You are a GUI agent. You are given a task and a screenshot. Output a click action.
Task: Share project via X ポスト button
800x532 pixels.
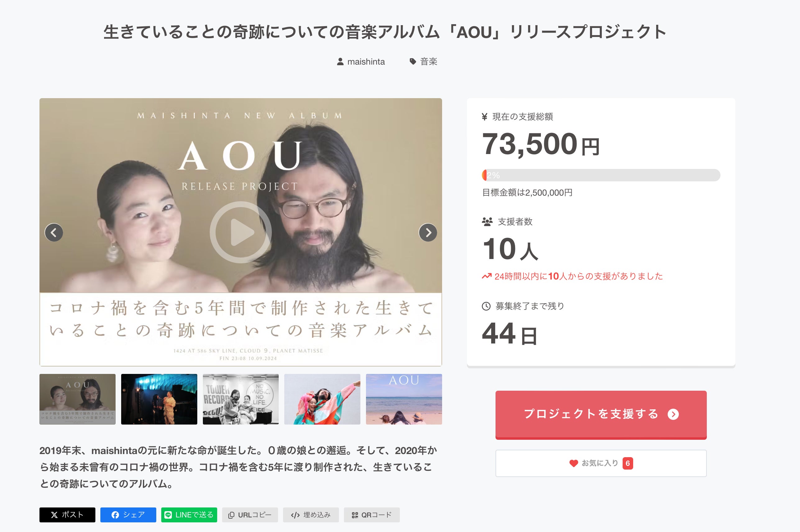67,515
